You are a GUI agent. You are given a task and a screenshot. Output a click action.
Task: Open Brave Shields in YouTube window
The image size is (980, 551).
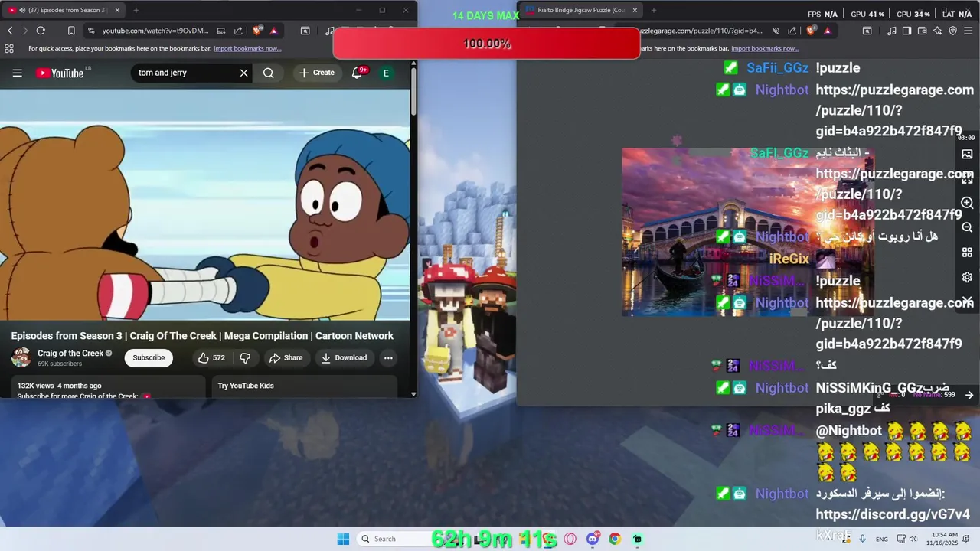pyautogui.click(x=259, y=31)
